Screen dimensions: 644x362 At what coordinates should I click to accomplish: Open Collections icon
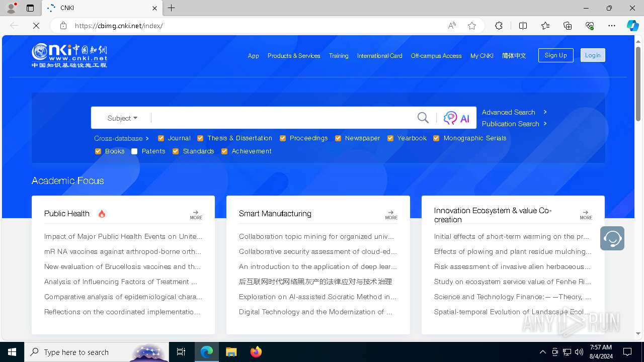[568, 26]
